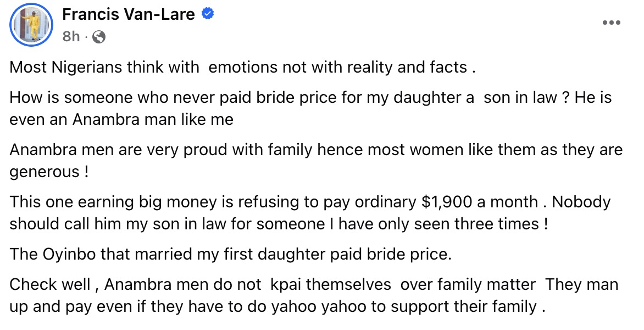The width and height of the screenshot is (644, 330).
Task: Click the 8h post timestamp
Action: coord(71,37)
